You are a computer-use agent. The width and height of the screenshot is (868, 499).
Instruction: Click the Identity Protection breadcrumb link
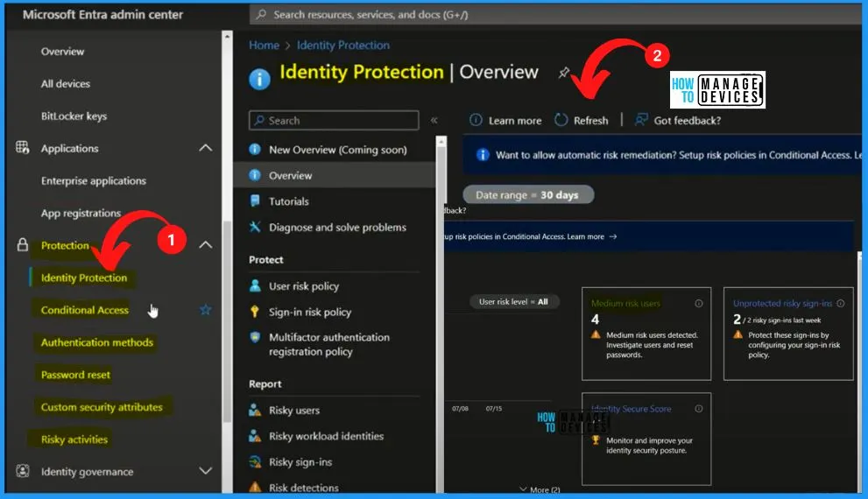coord(343,46)
